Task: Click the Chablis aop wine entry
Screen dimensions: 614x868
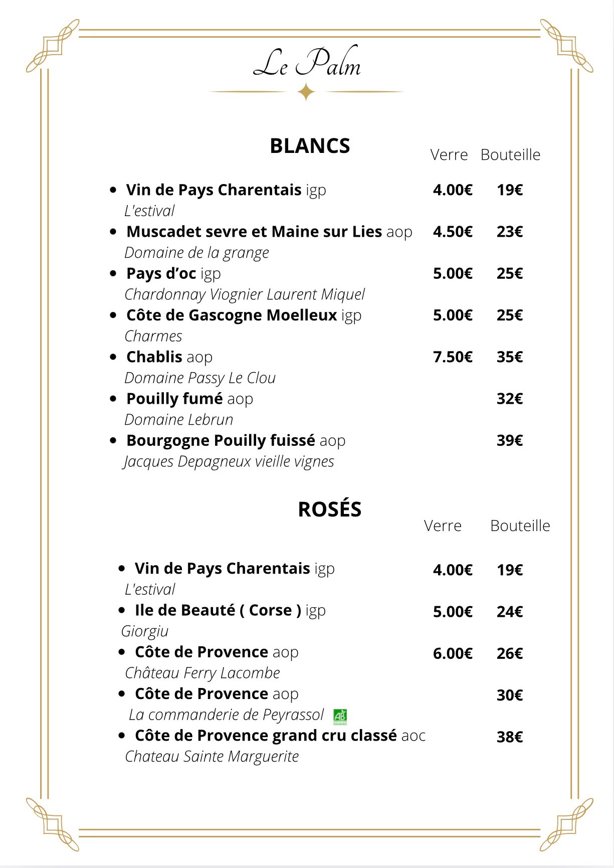Action: coord(169,357)
